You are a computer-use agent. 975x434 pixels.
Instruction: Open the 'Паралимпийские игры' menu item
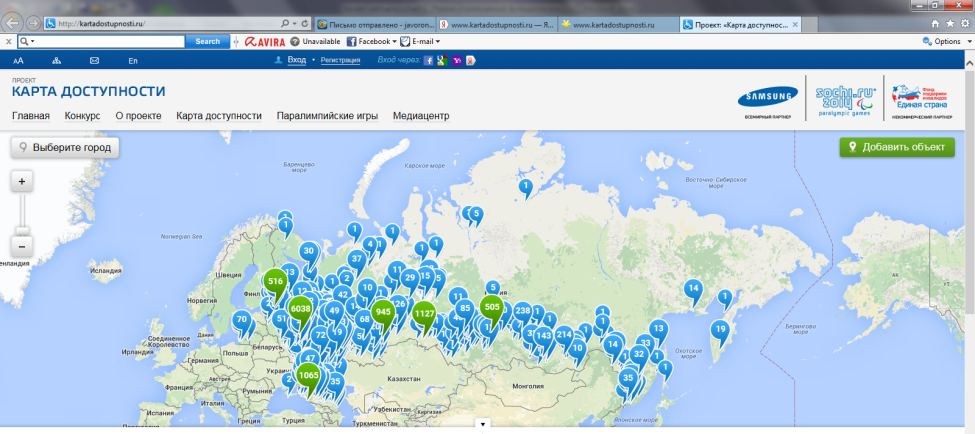327,116
